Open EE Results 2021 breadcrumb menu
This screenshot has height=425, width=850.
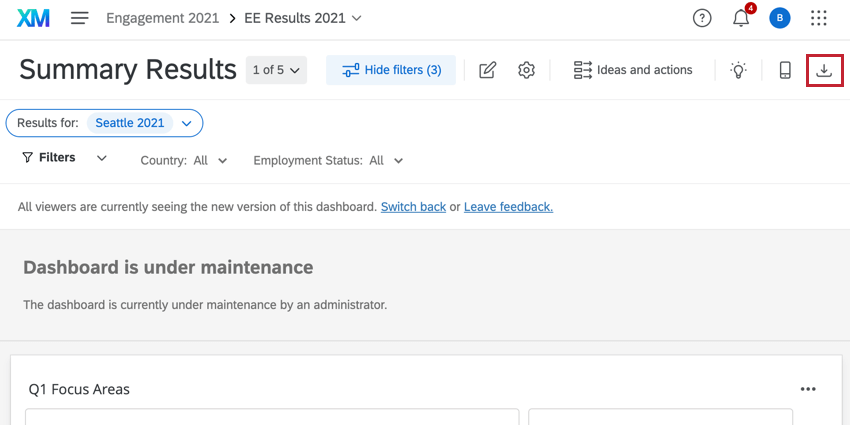coord(302,18)
